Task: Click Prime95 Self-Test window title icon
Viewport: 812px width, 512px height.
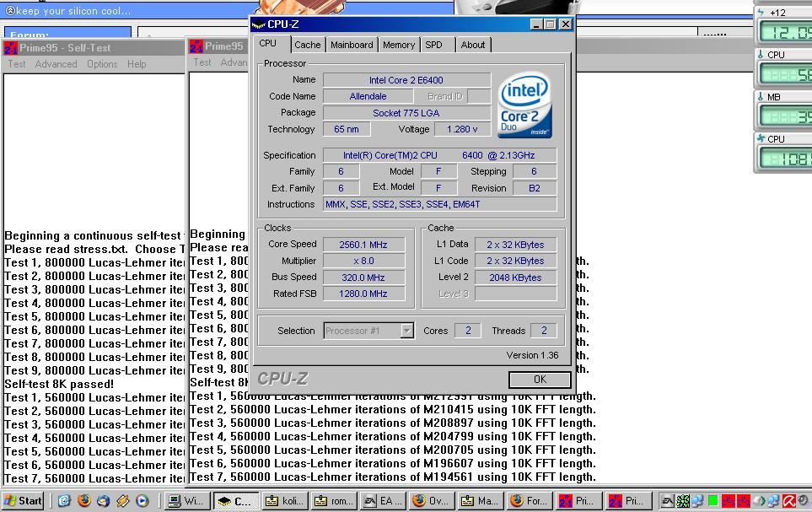Action: point(10,48)
